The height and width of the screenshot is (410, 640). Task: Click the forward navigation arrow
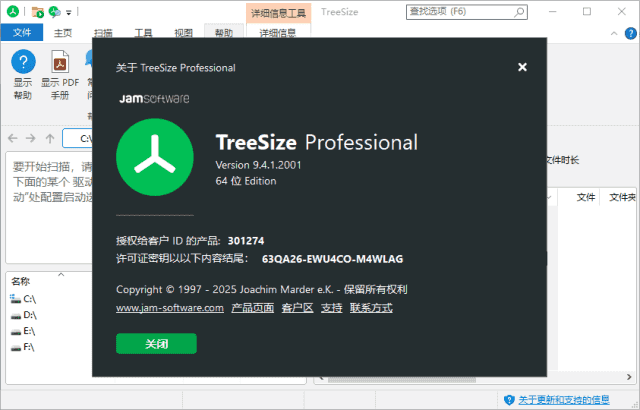tap(31, 138)
